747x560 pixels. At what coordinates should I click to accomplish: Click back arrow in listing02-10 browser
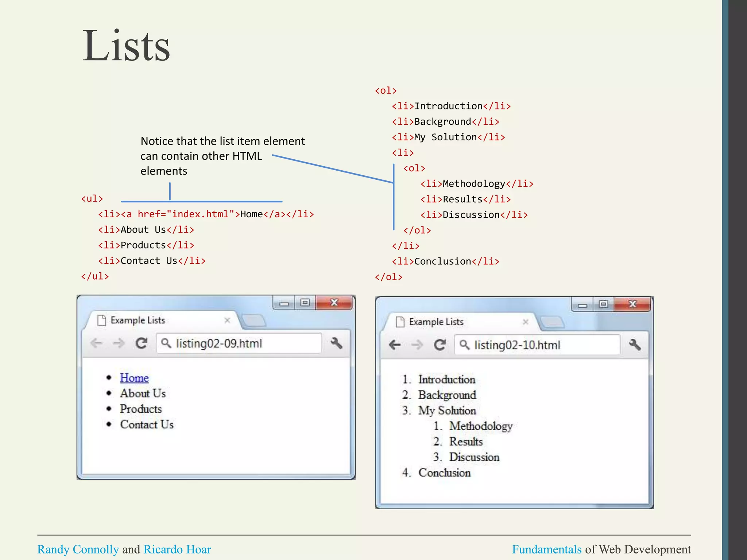[x=395, y=345]
